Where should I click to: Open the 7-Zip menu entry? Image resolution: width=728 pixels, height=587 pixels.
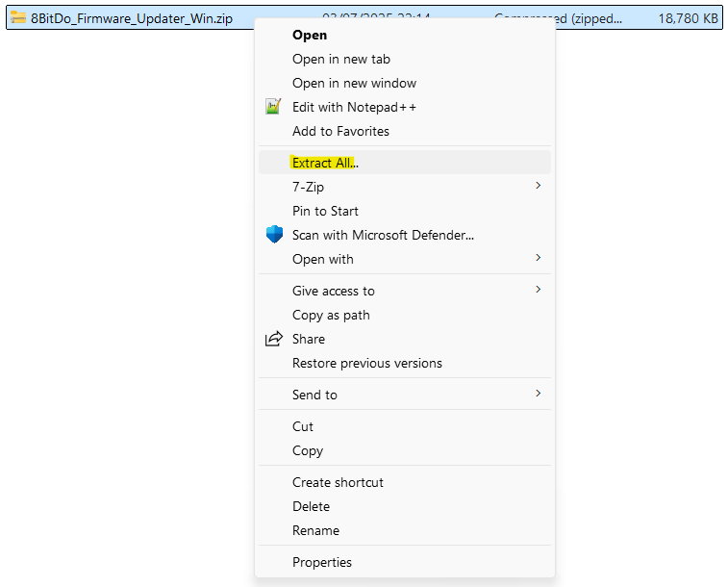click(405, 187)
